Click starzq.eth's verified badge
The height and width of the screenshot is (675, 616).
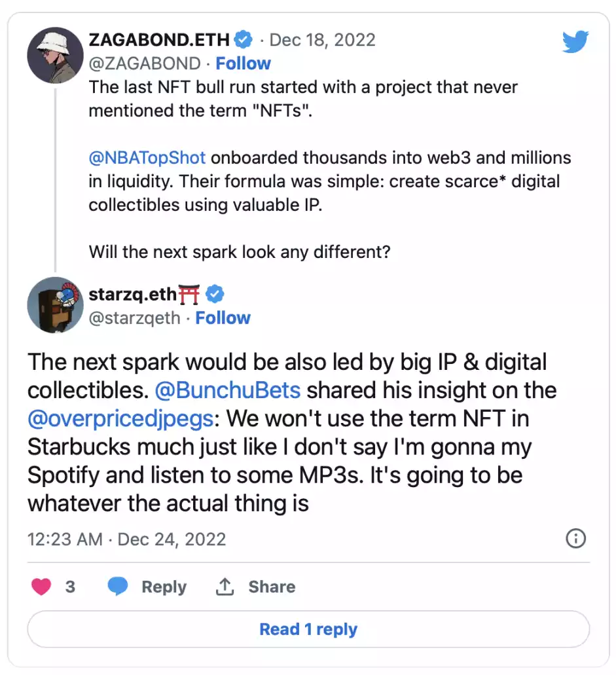click(x=215, y=294)
